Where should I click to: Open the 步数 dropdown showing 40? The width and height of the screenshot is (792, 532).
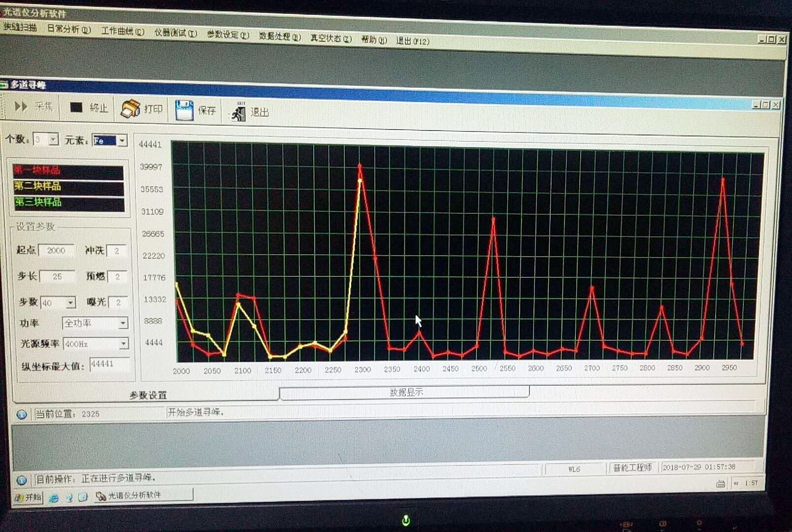point(71,302)
